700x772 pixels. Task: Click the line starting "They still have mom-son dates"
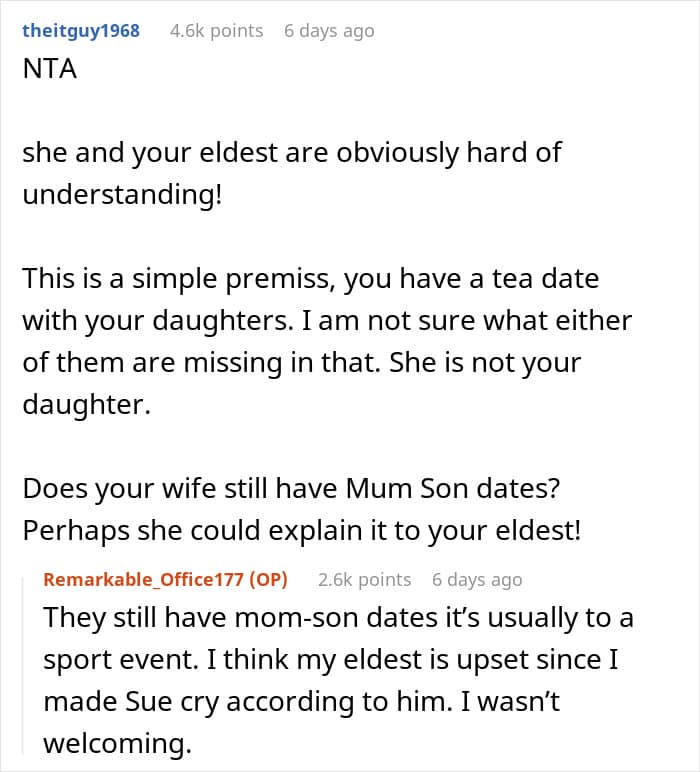(x=338, y=617)
